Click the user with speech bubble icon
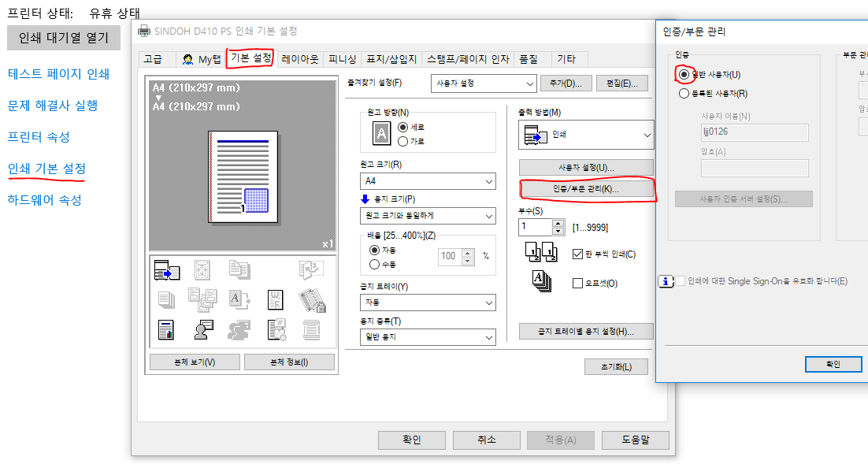This screenshot has height=464, width=868. coord(203,330)
